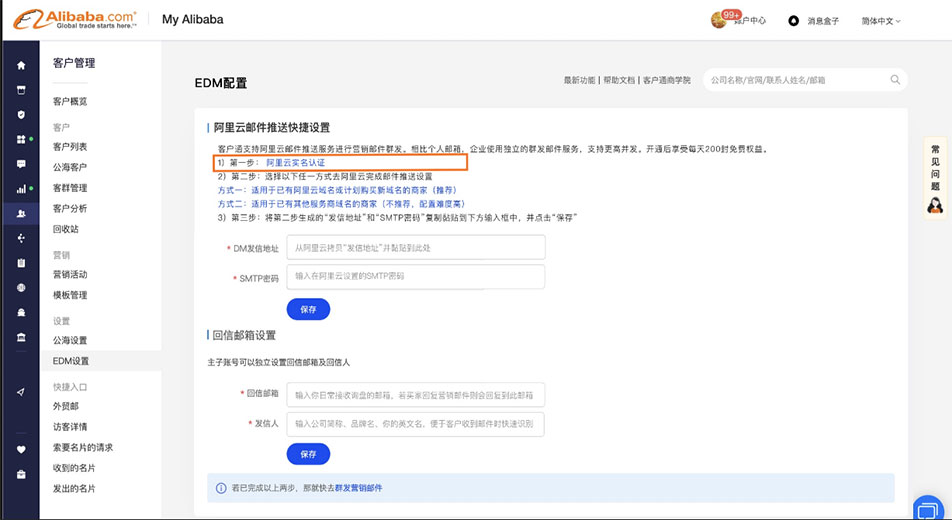The width and height of the screenshot is (952, 520).
Task: Open the 消息盒子 message box icon
Action: (793, 21)
